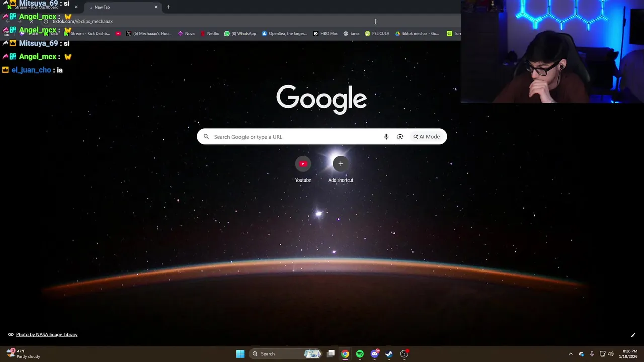
Task: Open the red YouTube bookmark icon
Action: 118,34
